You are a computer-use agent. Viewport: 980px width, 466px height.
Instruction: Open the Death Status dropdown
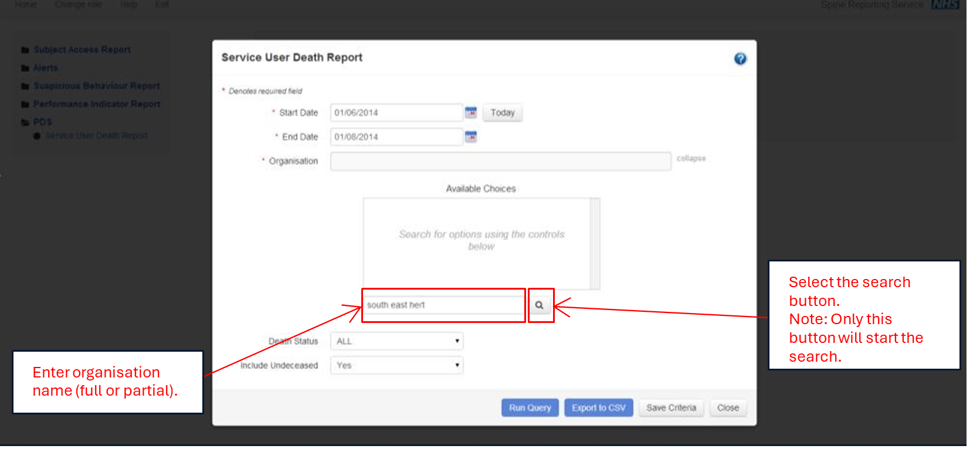(397, 341)
